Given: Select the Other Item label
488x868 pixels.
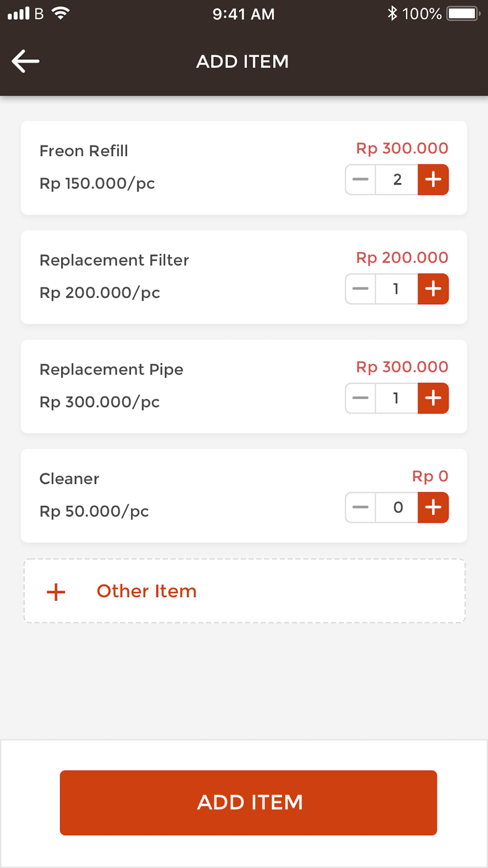Looking at the screenshot, I should [x=146, y=591].
